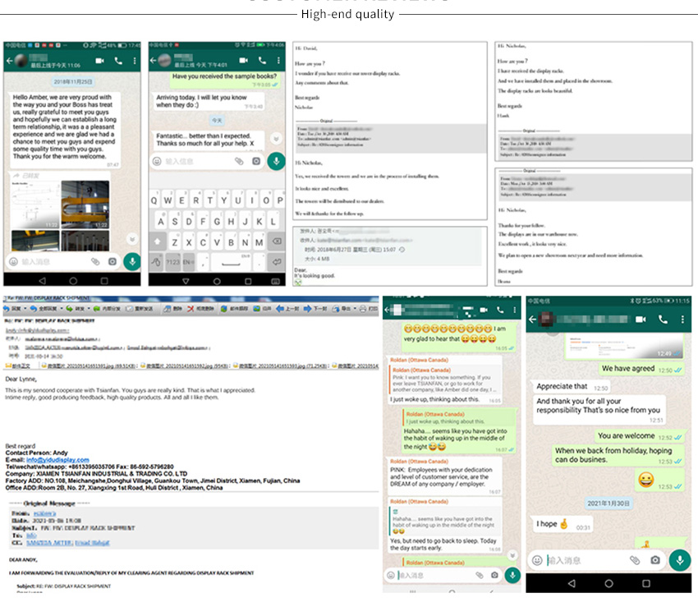
Task: Open the Reply All dropdown arrow
Action: [62, 309]
